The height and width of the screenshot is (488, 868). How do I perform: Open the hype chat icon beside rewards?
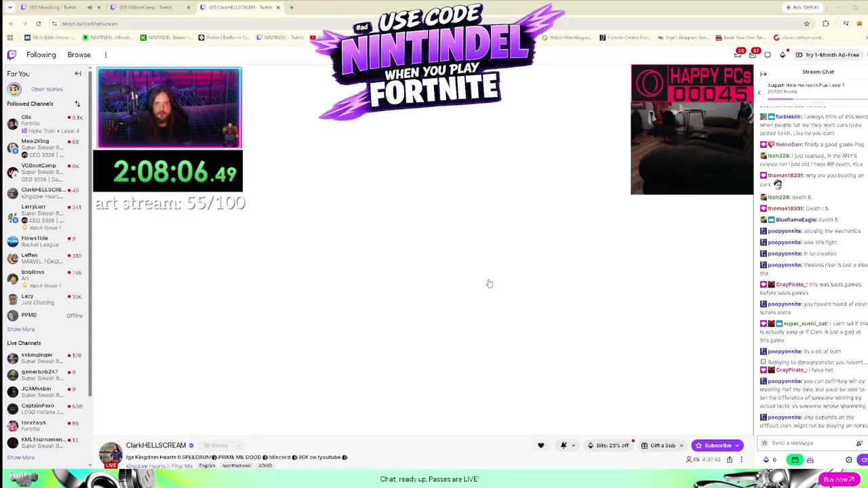pos(810,460)
